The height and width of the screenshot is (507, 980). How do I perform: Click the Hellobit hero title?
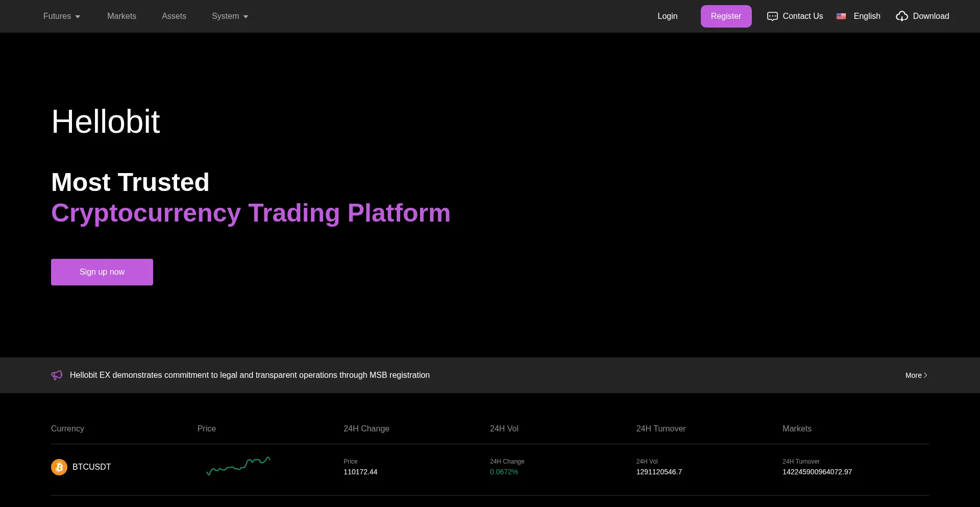click(106, 122)
